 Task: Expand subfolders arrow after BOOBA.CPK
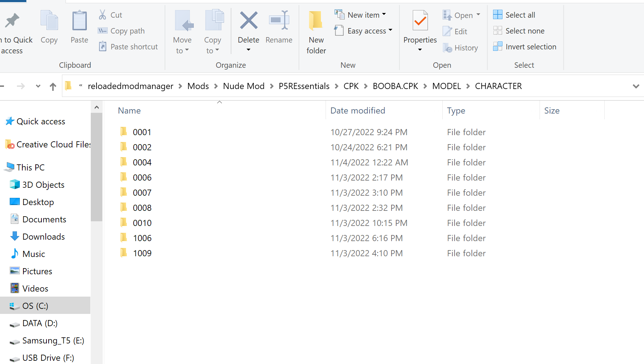click(425, 86)
